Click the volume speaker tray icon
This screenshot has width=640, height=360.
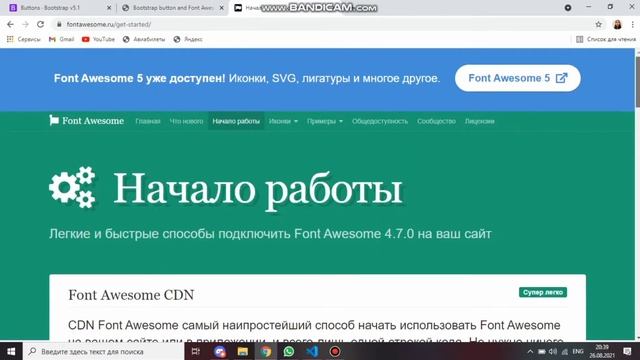(x=553, y=351)
